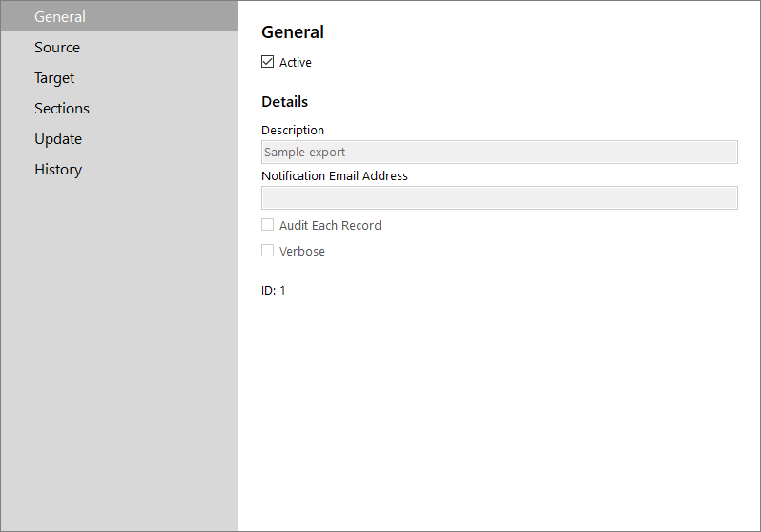Click the Sample export text
This screenshot has height=532, width=761.
pyautogui.click(x=304, y=153)
